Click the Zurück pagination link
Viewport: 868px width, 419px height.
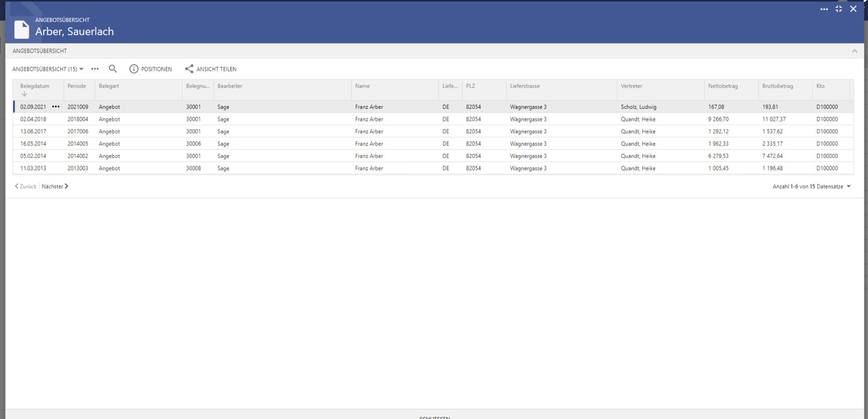point(26,186)
